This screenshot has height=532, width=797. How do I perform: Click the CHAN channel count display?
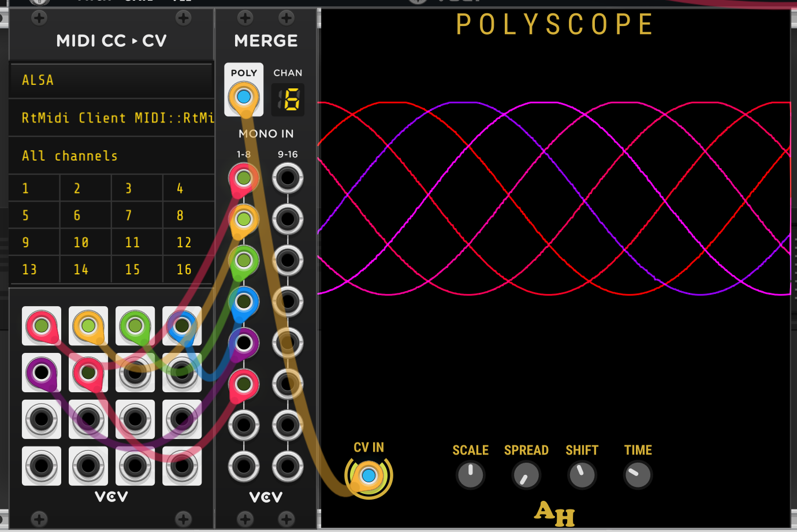click(288, 100)
